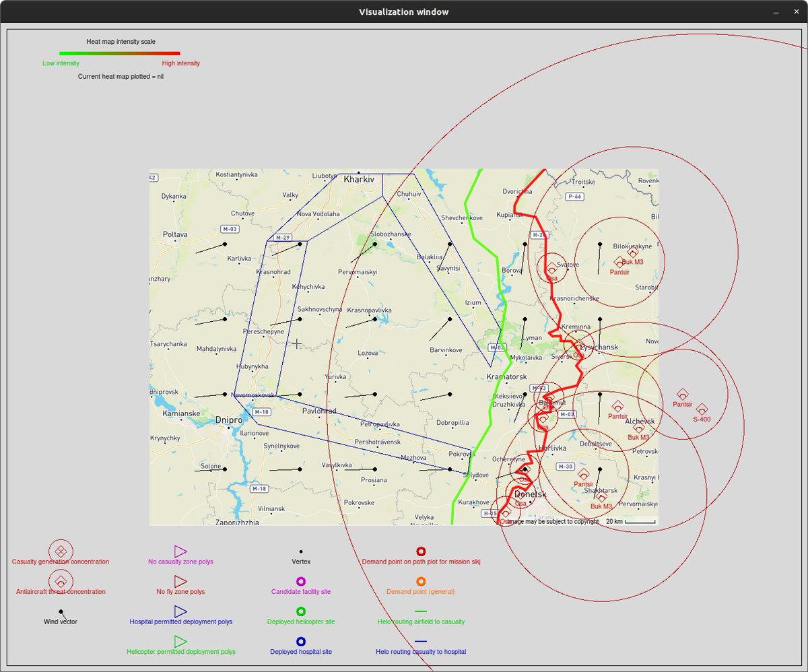The image size is (808, 672).
Task: Select the No fly zone polys triangle
Action: tap(180, 581)
